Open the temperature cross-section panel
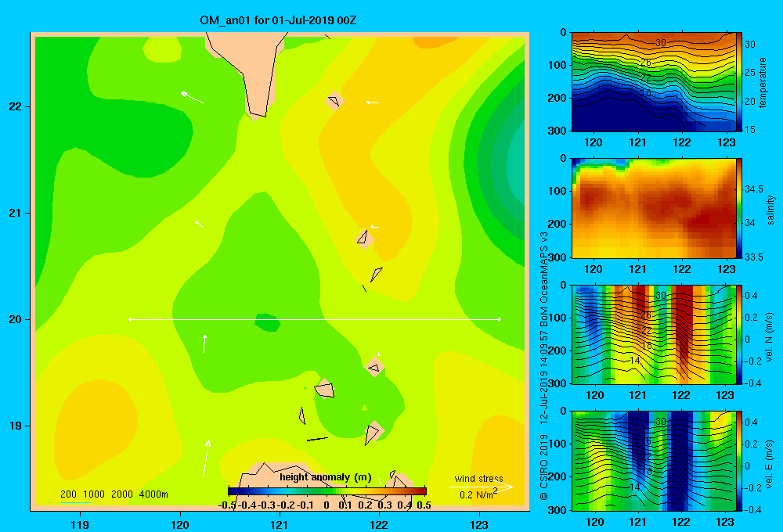The image size is (783, 532). pyautogui.click(x=654, y=82)
